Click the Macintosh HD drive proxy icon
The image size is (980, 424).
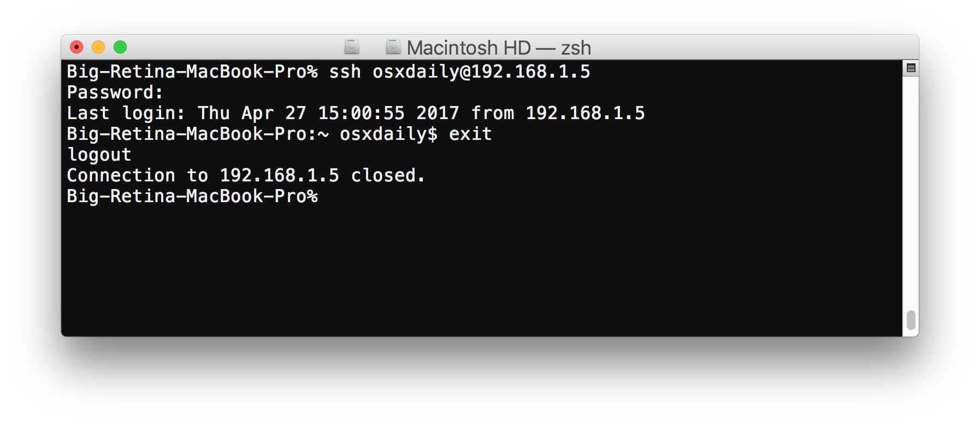pyautogui.click(x=393, y=47)
